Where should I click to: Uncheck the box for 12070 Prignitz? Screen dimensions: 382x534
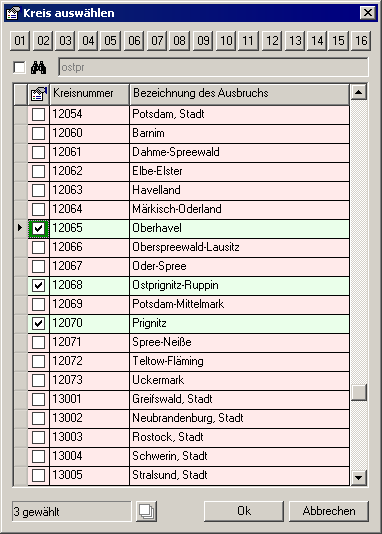point(38,324)
